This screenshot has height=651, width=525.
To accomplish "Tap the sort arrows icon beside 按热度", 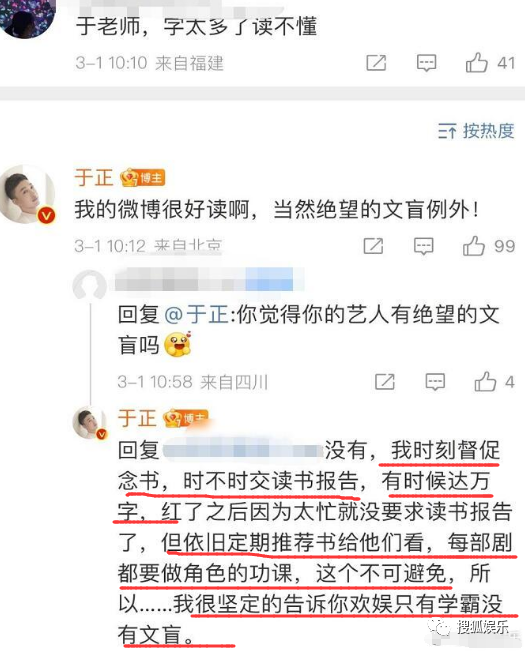I will tap(447, 131).
